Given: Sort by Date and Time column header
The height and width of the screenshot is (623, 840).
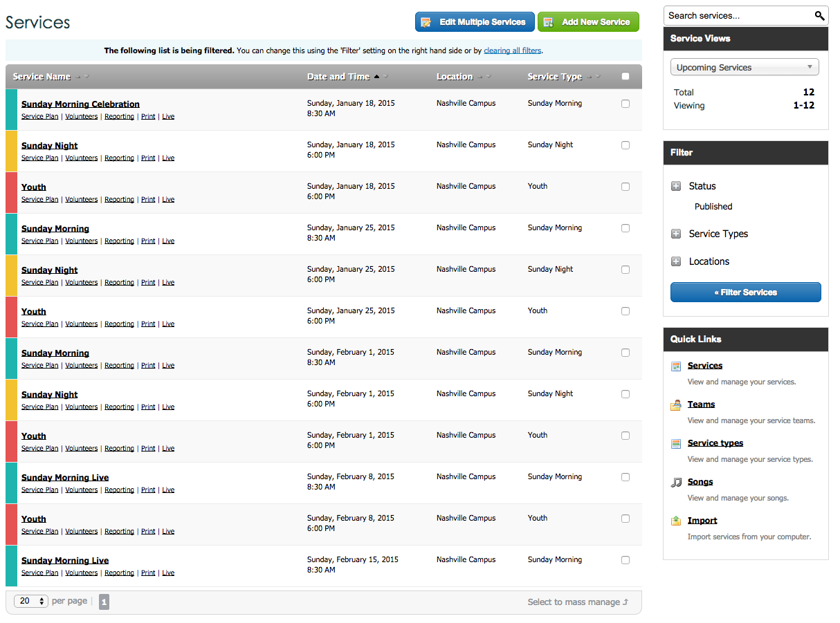Looking at the screenshot, I should click(338, 77).
